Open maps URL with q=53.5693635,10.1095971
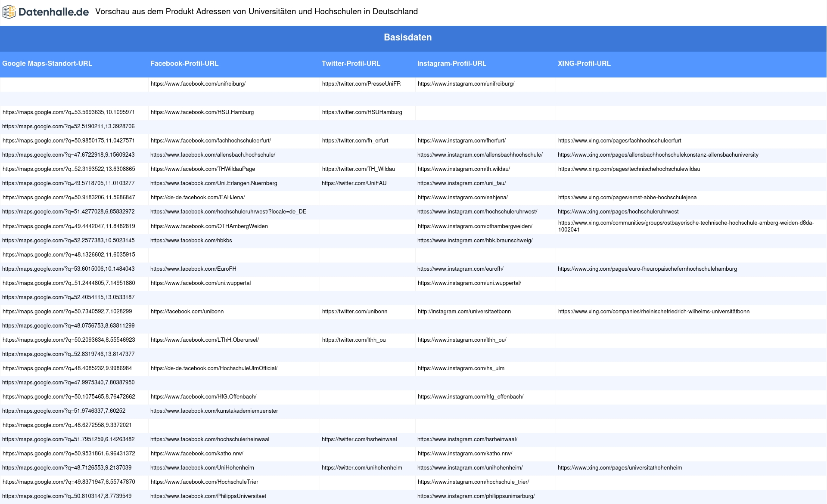Image resolution: width=827 pixels, height=504 pixels. pos(69,112)
